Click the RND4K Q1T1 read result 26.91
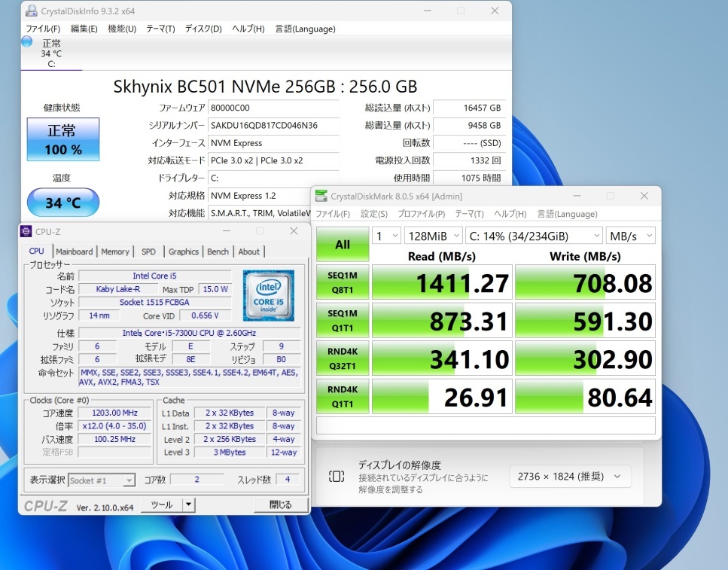The image size is (728, 570). (442, 396)
